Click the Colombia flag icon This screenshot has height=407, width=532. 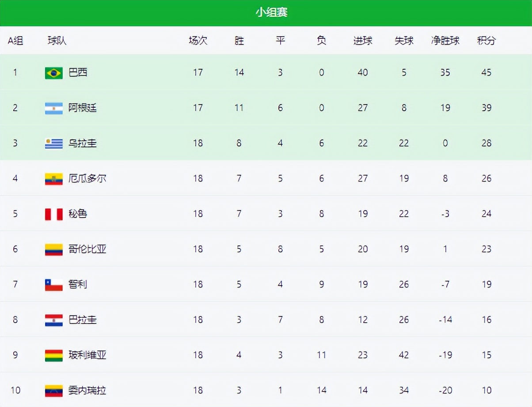53,249
